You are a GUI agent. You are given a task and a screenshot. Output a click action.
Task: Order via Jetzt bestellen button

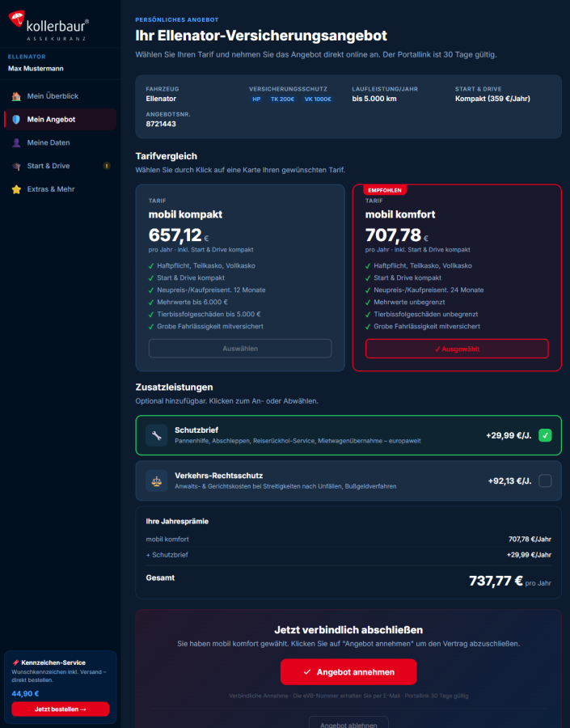60,709
